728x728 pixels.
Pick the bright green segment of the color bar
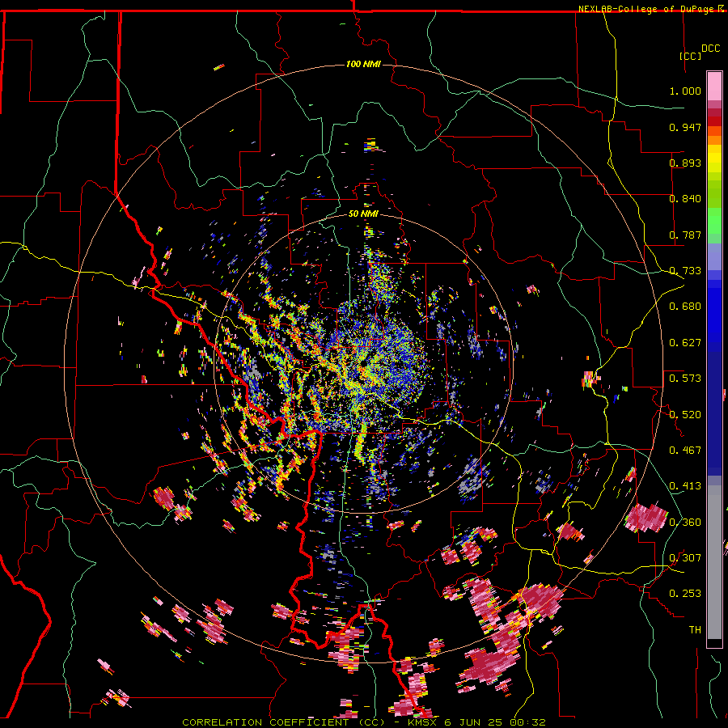tap(714, 220)
